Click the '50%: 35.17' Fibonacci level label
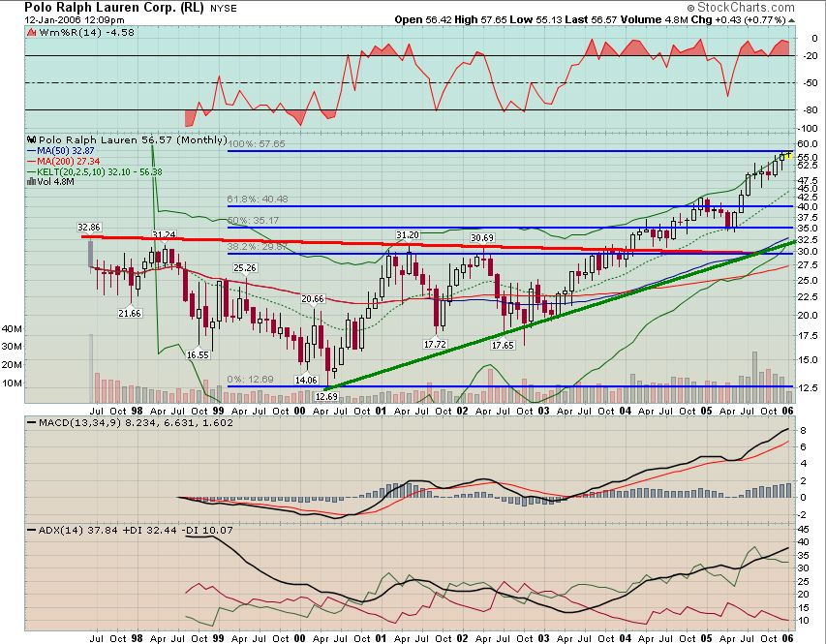 click(x=253, y=220)
